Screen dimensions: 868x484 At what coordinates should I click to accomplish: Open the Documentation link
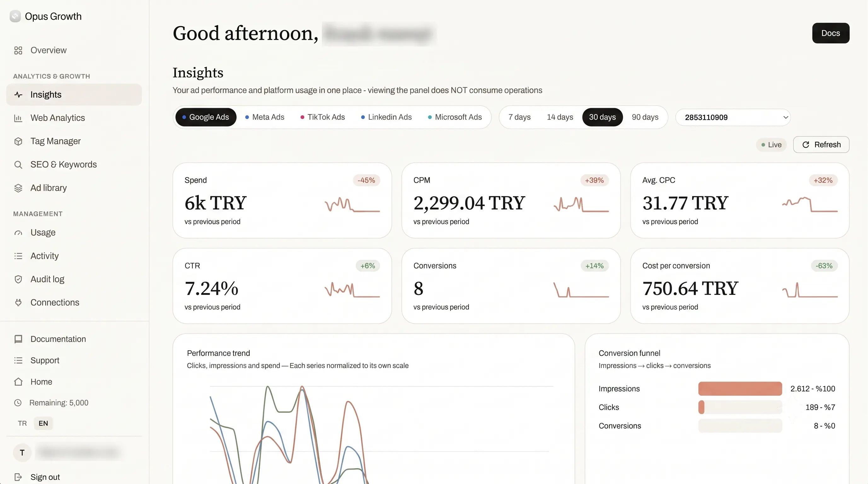58,339
